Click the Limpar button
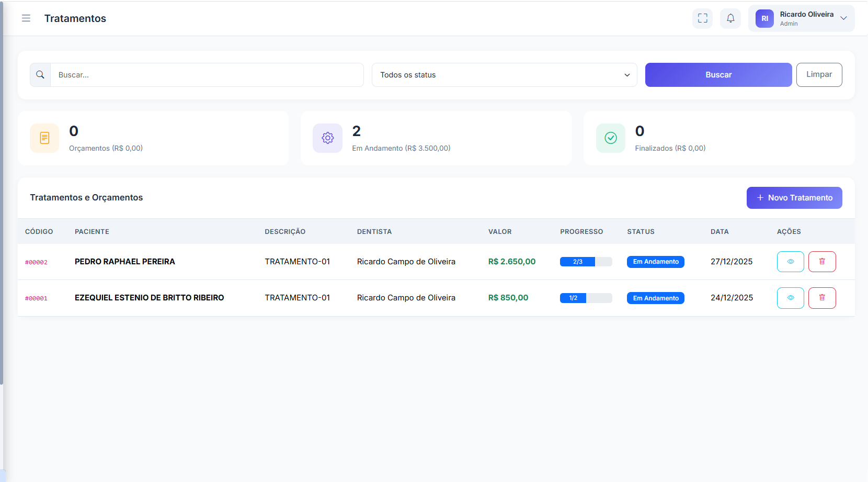This screenshot has width=868, height=482. (819, 75)
